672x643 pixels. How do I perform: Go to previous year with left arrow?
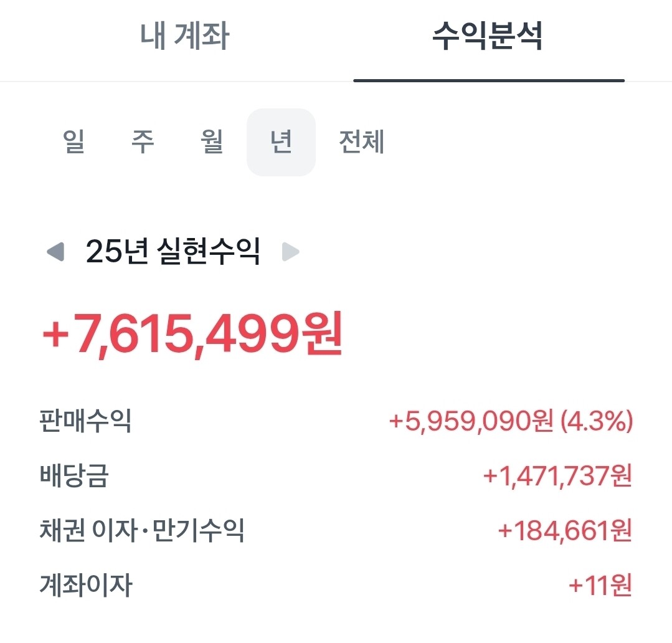(x=55, y=252)
